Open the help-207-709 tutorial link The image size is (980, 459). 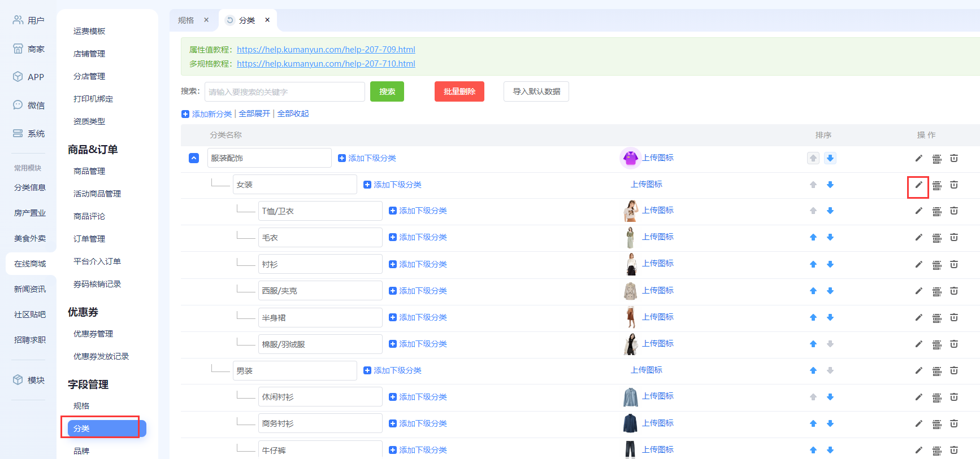click(x=326, y=50)
